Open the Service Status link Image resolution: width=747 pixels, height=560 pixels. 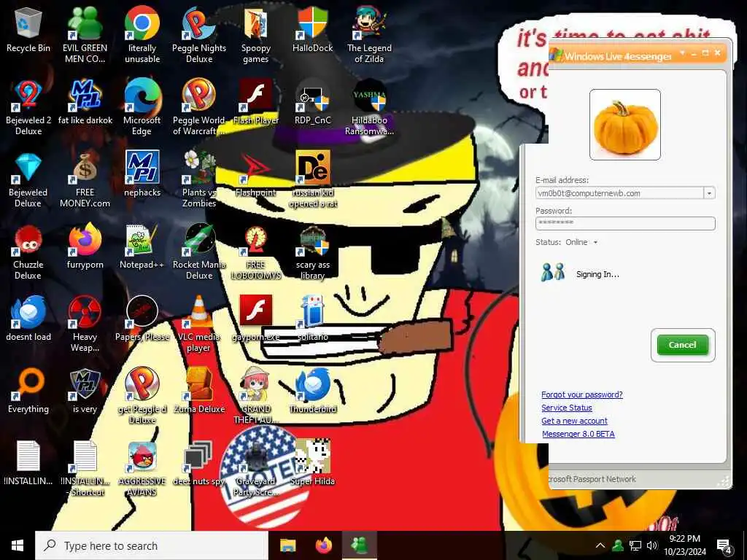[x=566, y=408]
